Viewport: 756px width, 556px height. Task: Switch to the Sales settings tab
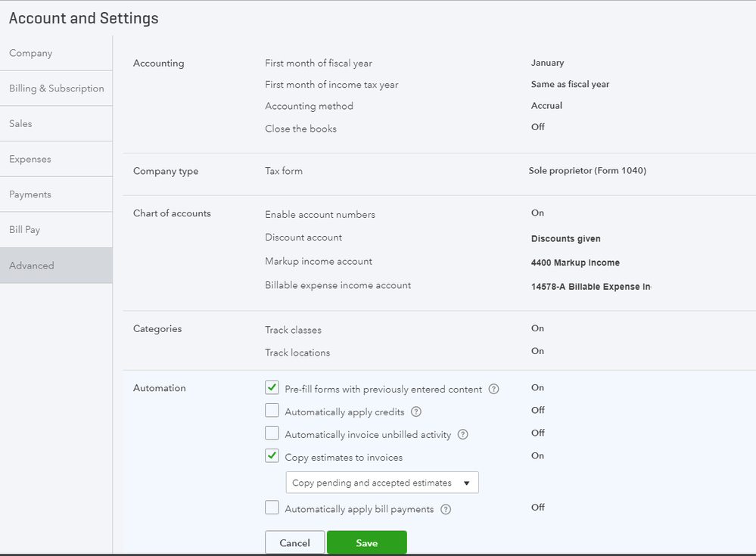pyautogui.click(x=21, y=124)
